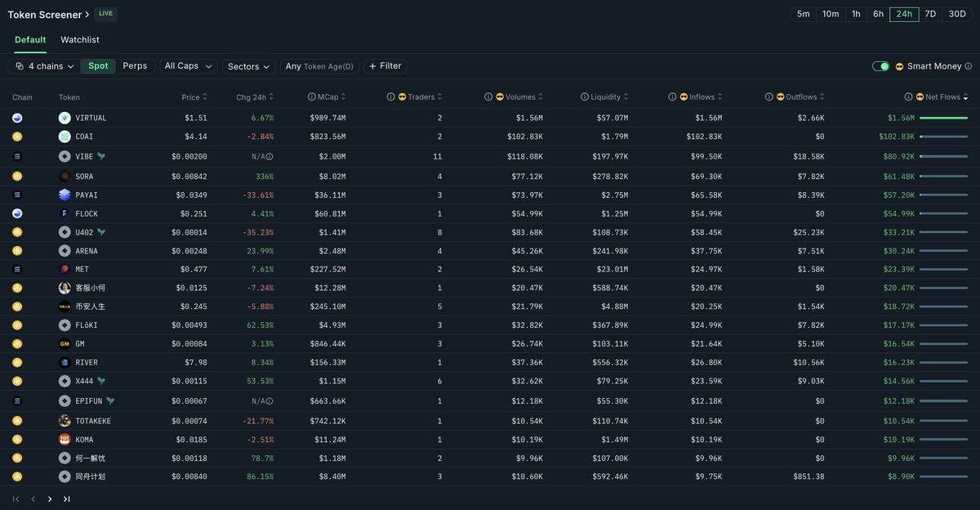Click the VIRTUAL token logo icon

coord(65,118)
